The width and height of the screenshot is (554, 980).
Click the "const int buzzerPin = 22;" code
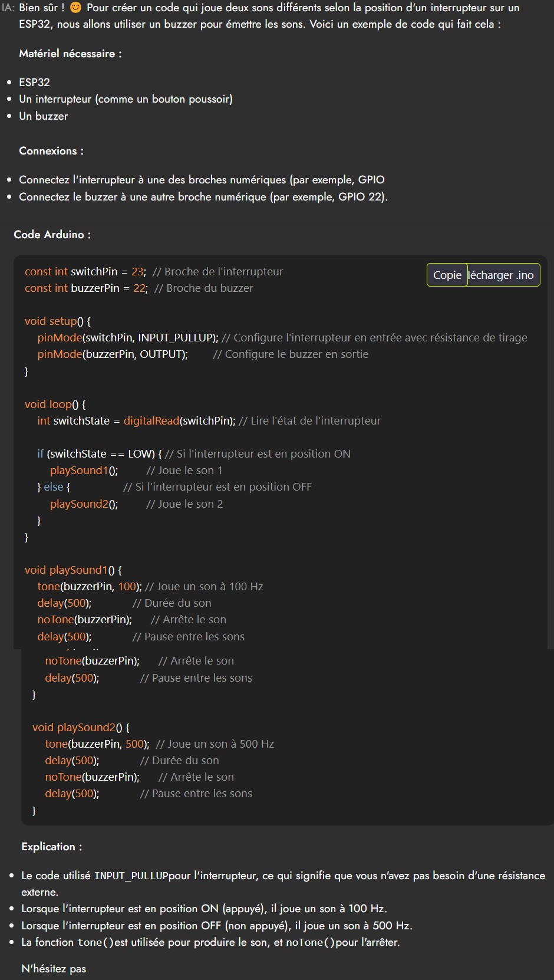coord(87,288)
